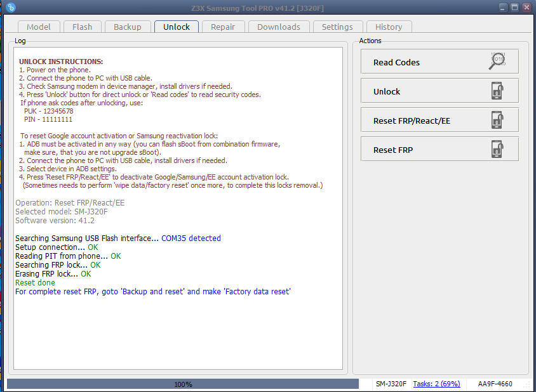Switch to the Flash tab
This screenshot has width=536, height=392.
tap(83, 27)
